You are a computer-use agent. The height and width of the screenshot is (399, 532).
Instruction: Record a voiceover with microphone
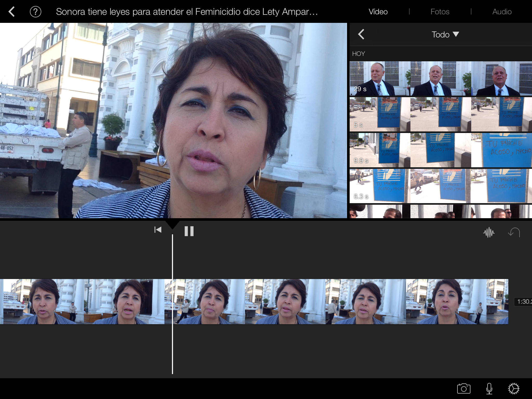[489, 389]
